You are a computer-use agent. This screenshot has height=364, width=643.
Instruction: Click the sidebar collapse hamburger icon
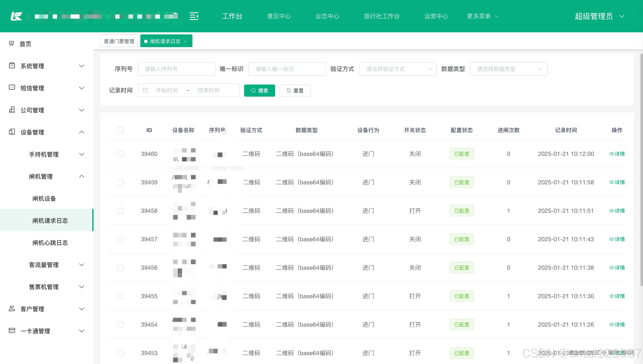pyautogui.click(x=194, y=16)
